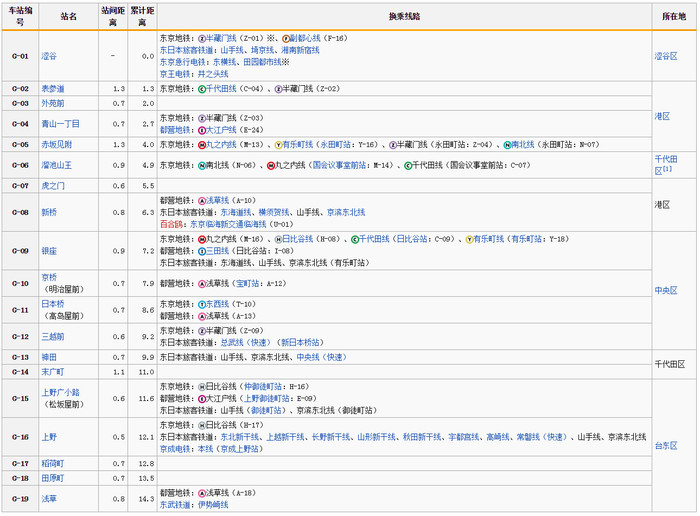Click the 站名 column header
The width and height of the screenshot is (700, 516).
[68, 17]
